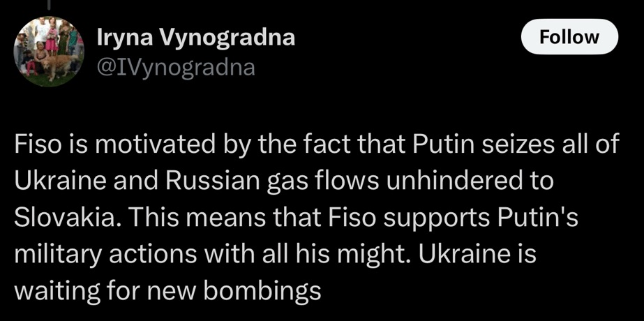Click the words "military actions" in the tweet
Viewport: 644px width, 321px height.
point(118,252)
